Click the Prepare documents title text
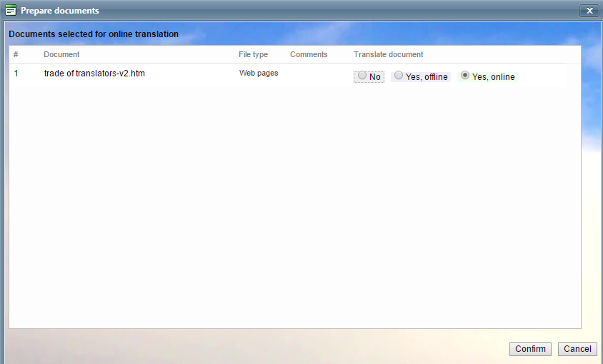Screen dimensions: 603x364 60,11
